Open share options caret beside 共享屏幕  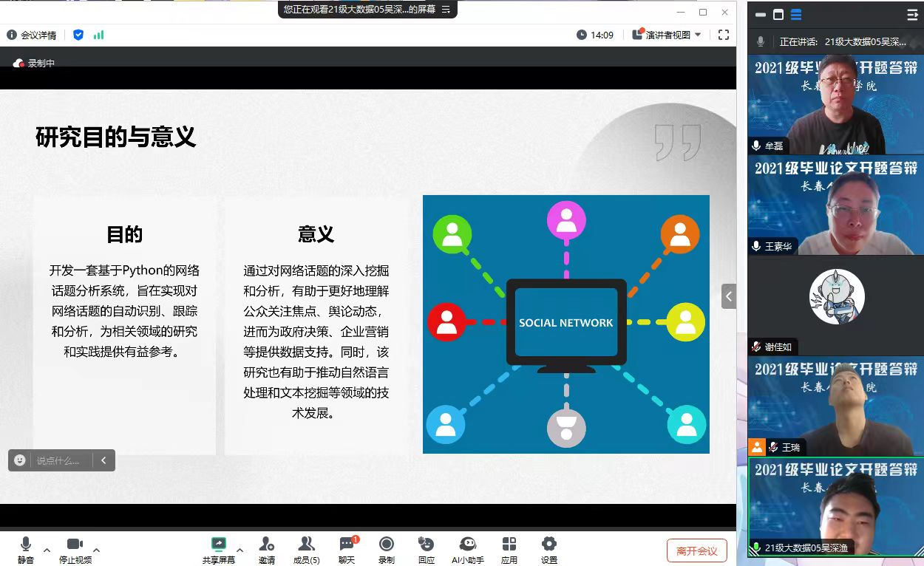pos(240,550)
